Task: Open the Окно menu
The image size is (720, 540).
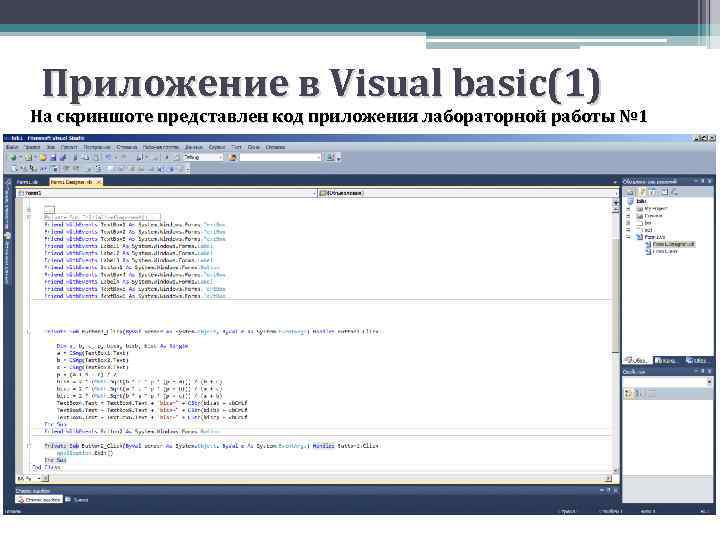Action: (253, 147)
